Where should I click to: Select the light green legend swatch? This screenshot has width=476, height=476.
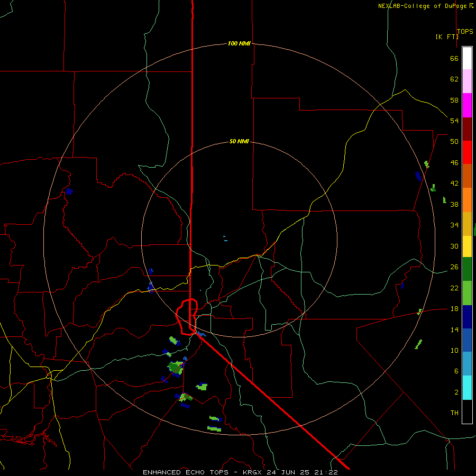tap(467, 293)
